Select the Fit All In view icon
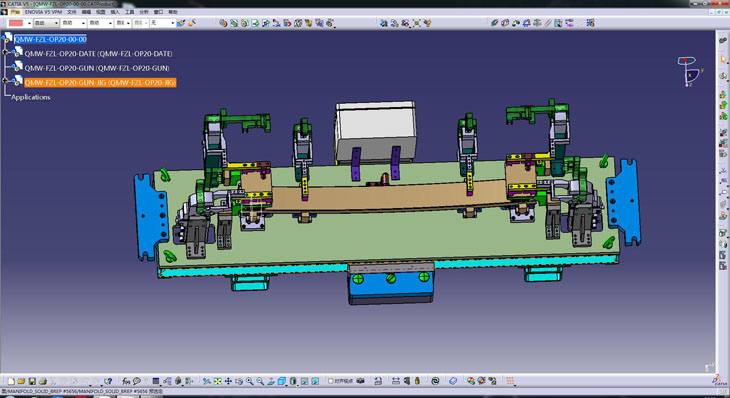The image size is (730, 398). [217, 381]
